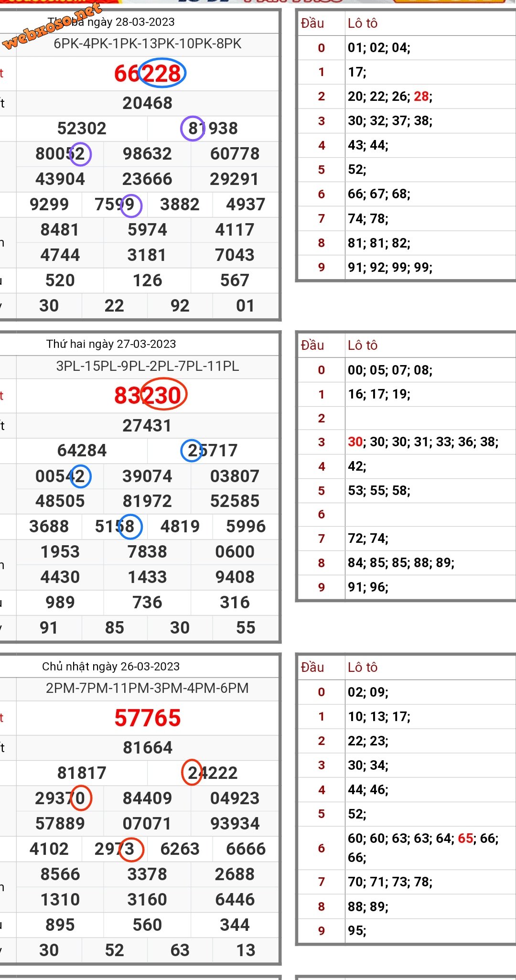Click the date header "Chủ nhật ngày 26-03-2023"

(111, 667)
